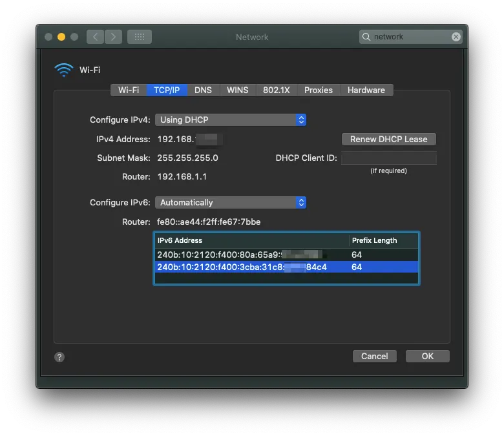Click the DHCP Client ID field

tap(388, 158)
